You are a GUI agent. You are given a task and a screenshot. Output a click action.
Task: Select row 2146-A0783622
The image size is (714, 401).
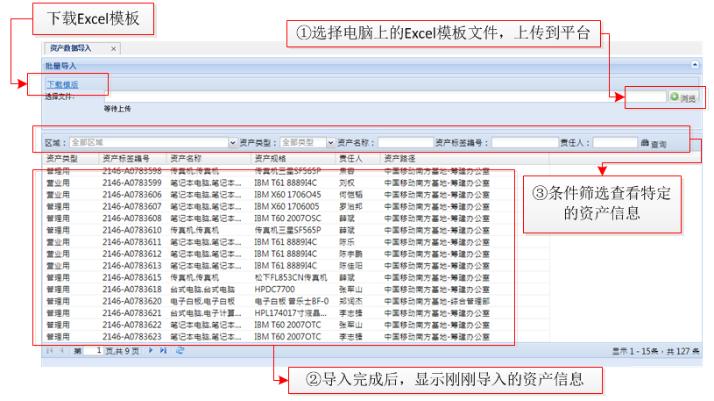tap(296, 325)
